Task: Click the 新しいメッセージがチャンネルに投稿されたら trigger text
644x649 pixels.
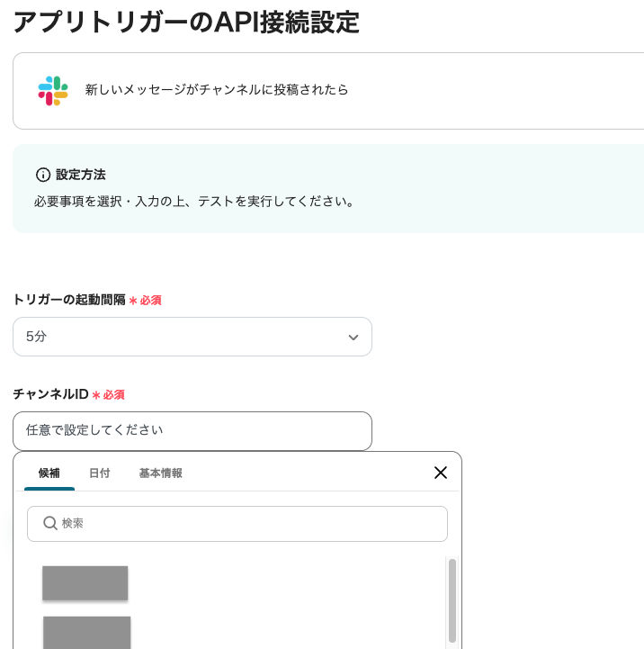Action: [216, 90]
